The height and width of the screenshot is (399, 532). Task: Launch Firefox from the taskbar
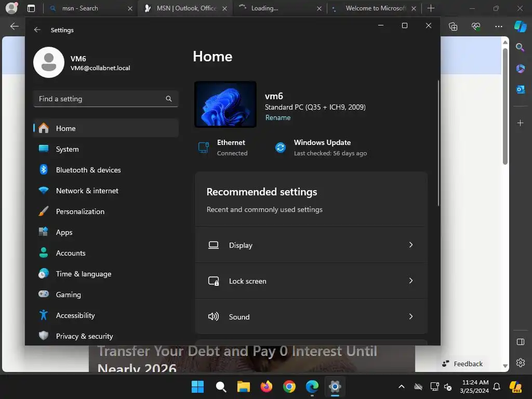point(267,387)
